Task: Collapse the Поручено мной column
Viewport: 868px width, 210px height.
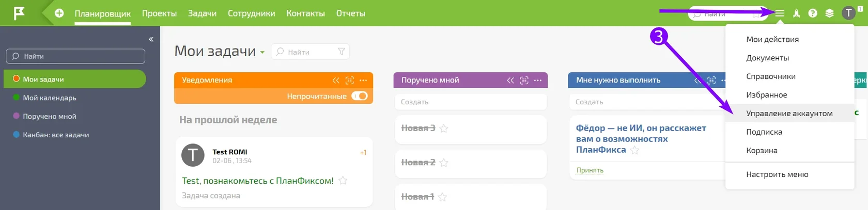Action: pyautogui.click(x=510, y=80)
